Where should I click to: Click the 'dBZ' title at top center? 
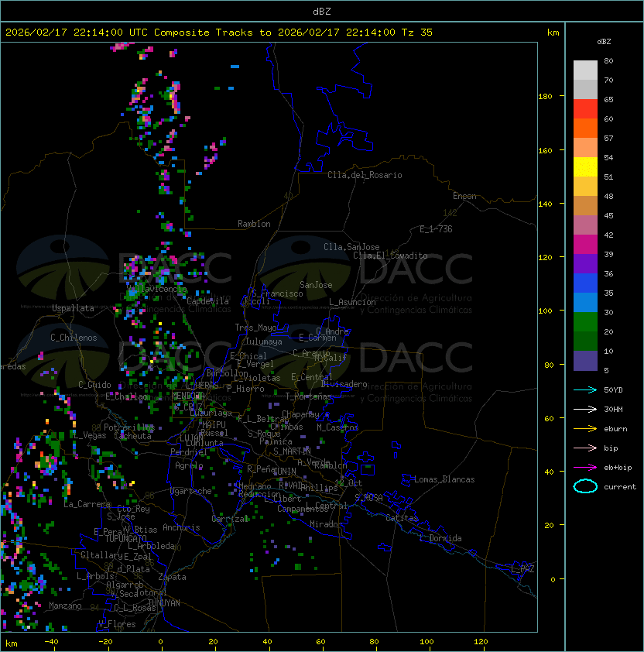point(322,12)
